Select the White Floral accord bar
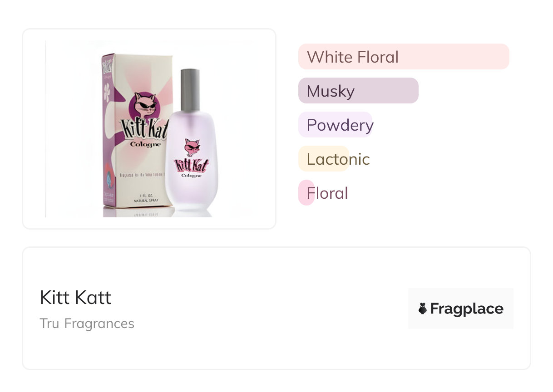The height and width of the screenshot is (392, 553). coord(403,57)
